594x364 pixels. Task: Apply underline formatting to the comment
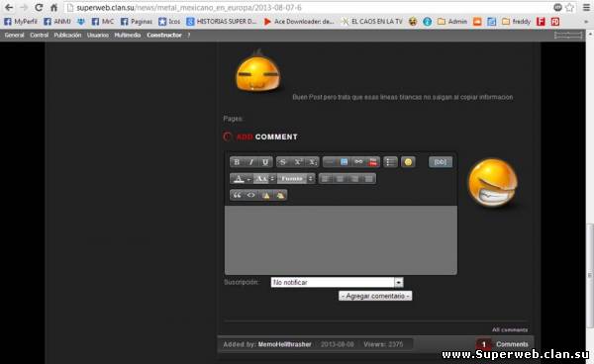265,162
